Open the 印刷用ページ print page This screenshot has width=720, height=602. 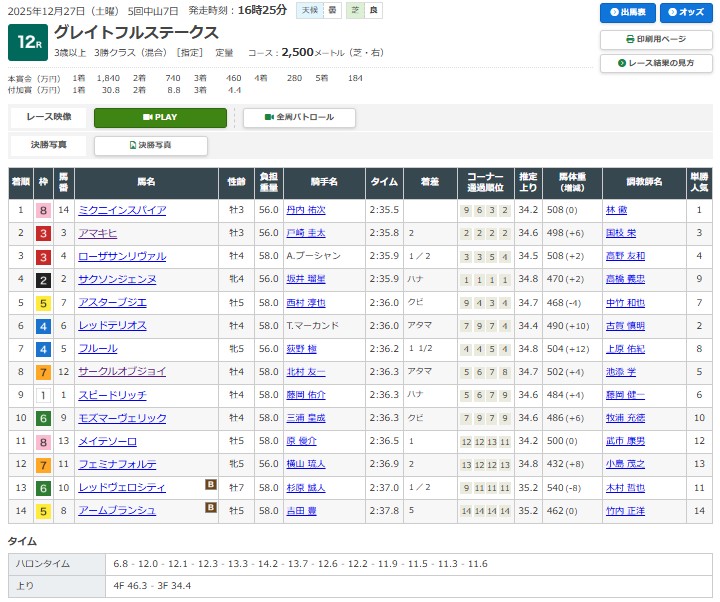655,39
